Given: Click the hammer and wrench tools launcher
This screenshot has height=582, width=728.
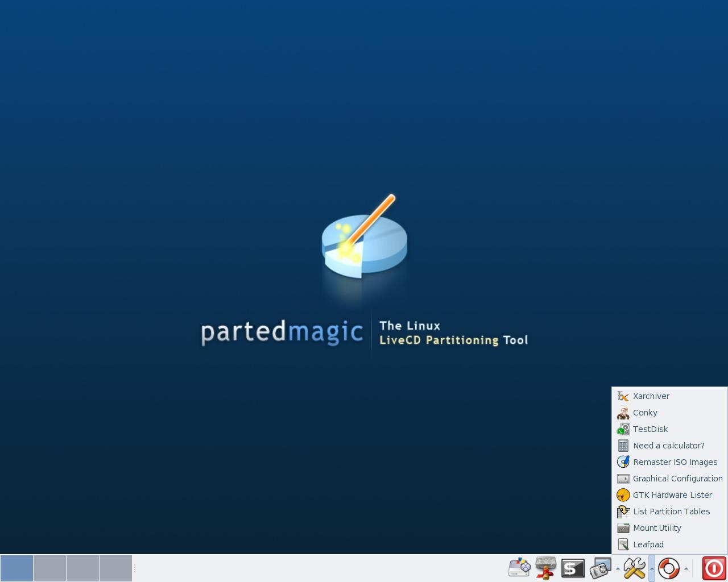Looking at the screenshot, I should pyautogui.click(x=635, y=568).
